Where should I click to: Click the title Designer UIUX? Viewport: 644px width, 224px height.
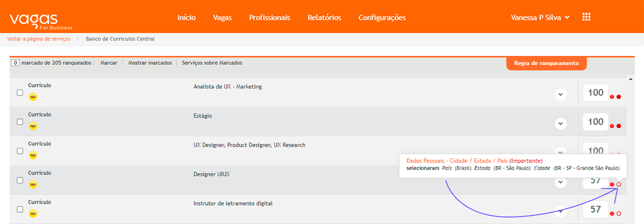tap(211, 174)
